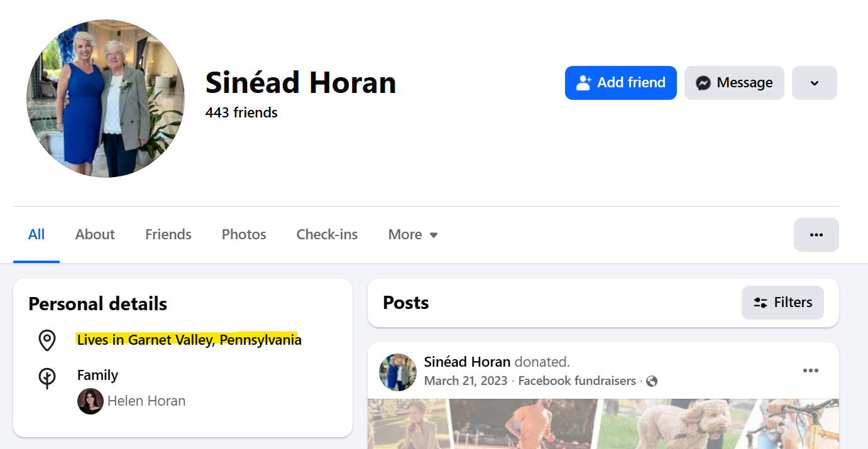
Task: Open the Friends tab
Action: point(168,235)
